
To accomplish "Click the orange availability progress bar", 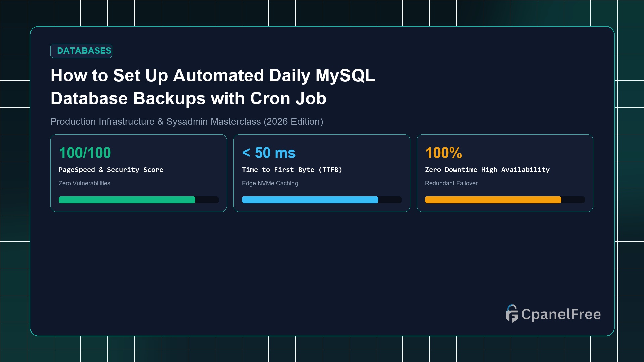I will [x=505, y=200].
